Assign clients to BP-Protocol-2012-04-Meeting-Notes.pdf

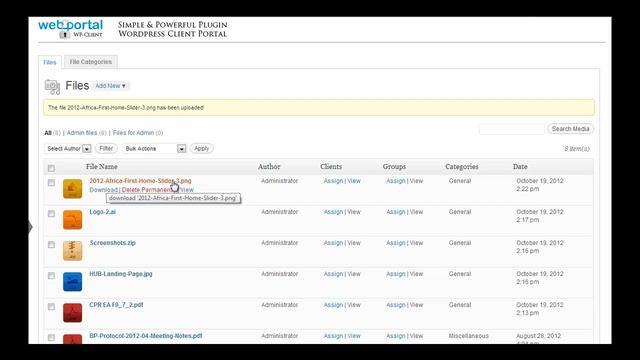click(333, 336)
